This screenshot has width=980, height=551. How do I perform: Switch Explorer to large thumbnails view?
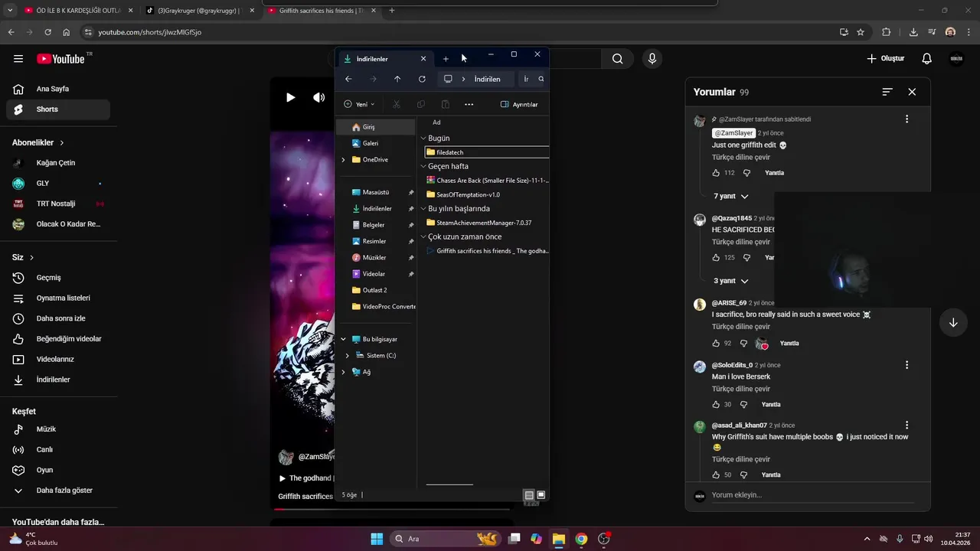[x=541, y=495]
